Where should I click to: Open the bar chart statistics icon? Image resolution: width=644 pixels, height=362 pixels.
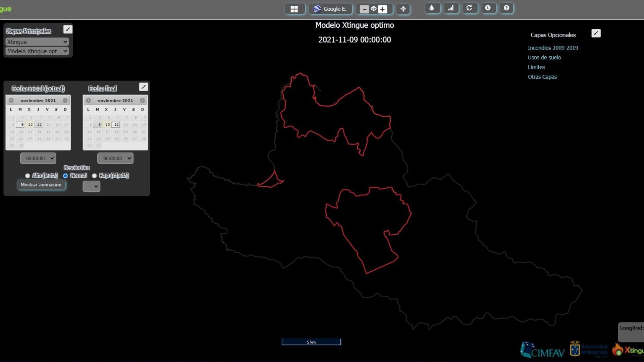coord(451,8)
